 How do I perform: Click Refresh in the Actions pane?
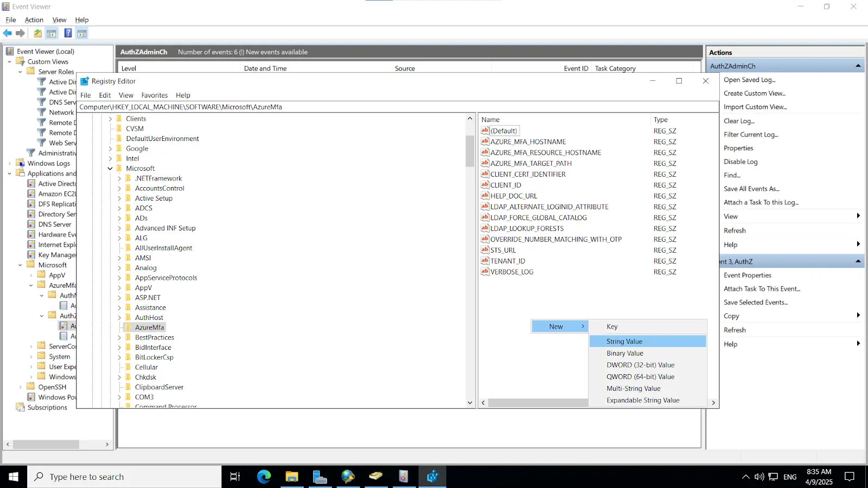tap(735, 230)
